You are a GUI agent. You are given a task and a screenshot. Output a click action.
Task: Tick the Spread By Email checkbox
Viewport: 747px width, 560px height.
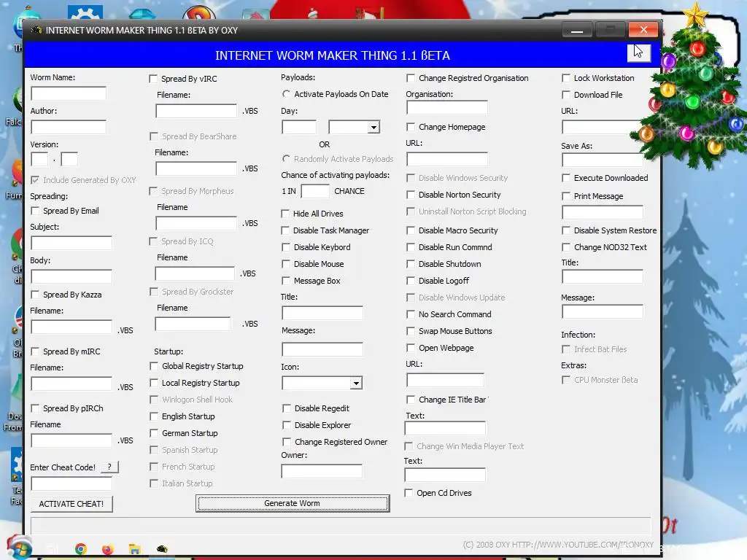(x=35, y=211)
